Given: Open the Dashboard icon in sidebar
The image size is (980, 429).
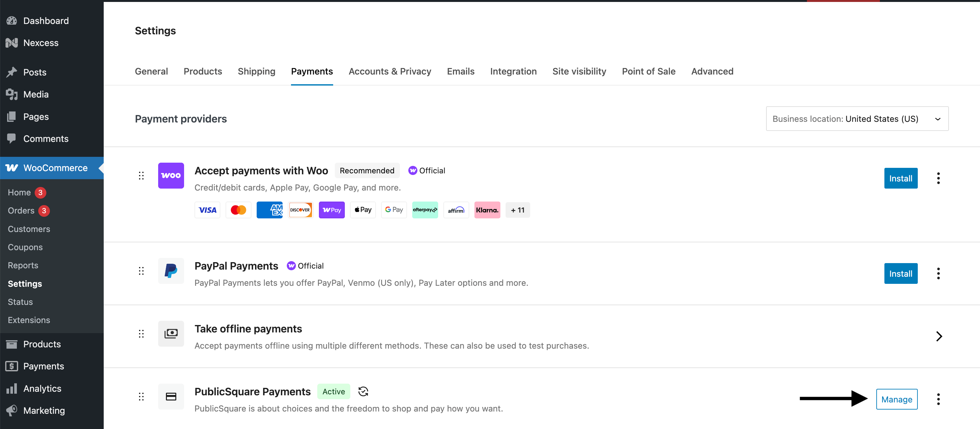Looking at the screenshot, I should [x=12, y=20].
